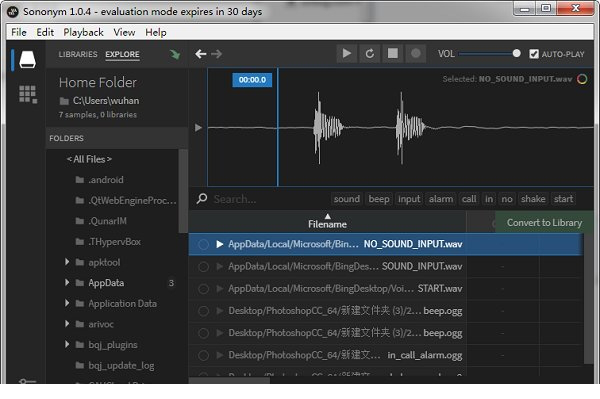This screenshot has height=399, width=600.
Task: Toggle the AUTO-PLAY checkbox
Action: (x=534, y=54)
